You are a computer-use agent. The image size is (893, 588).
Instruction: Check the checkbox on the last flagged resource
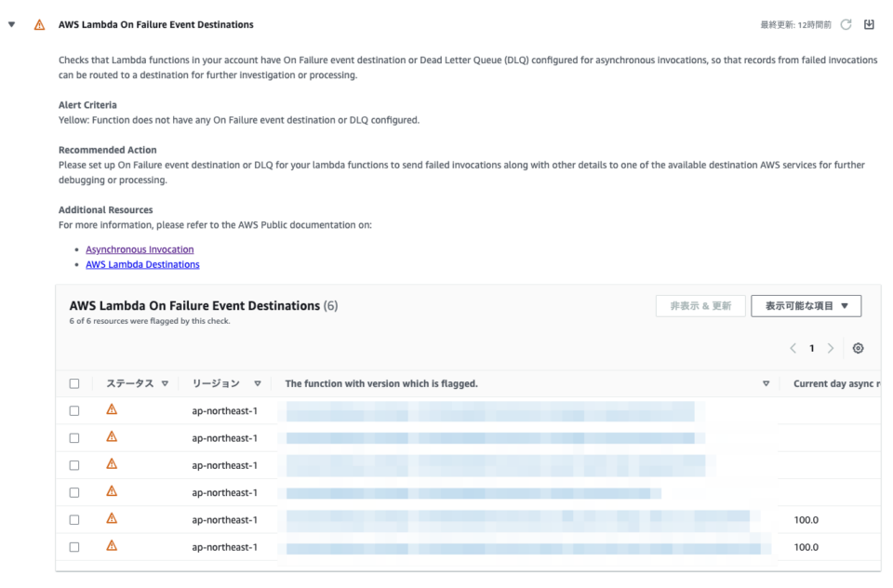pyautogui.click(x=74, y=546)
